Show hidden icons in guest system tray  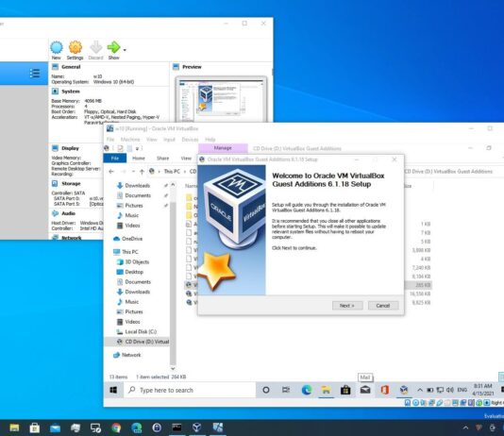tap(420, 390)
